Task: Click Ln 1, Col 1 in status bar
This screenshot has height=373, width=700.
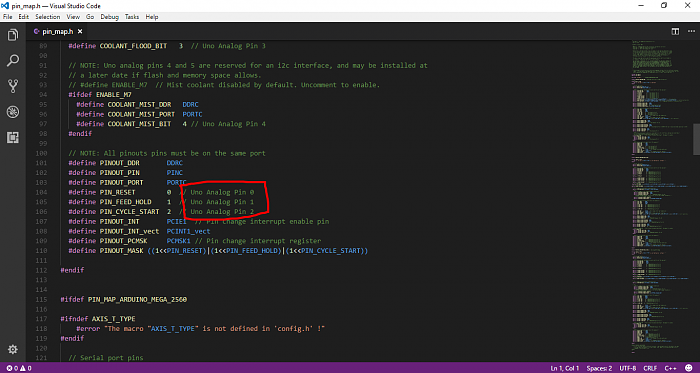Action: [565, 369]
